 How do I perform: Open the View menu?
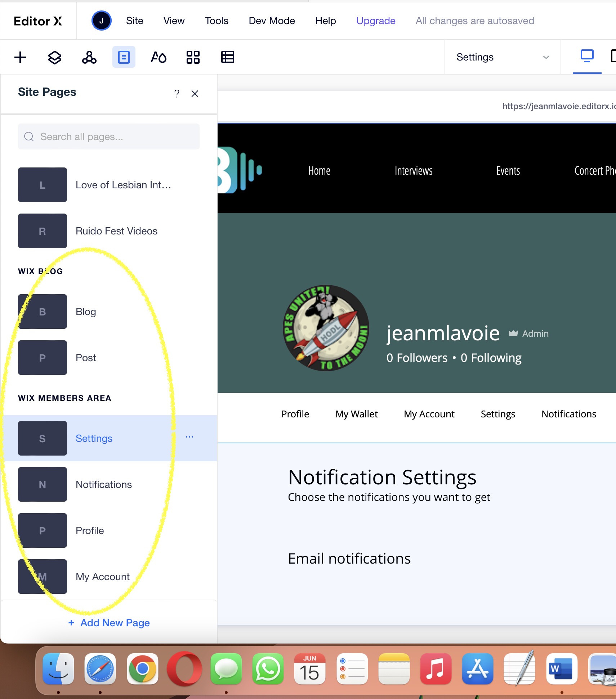174,21
